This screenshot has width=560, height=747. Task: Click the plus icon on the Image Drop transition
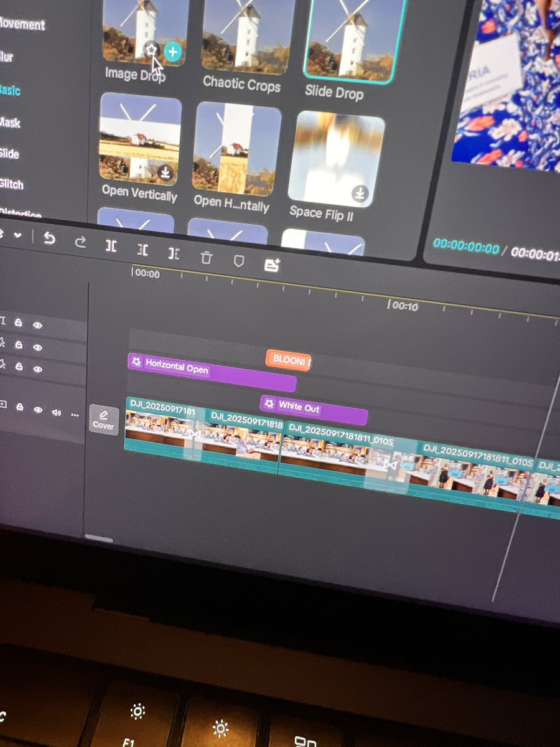click(x=172, y=52)
